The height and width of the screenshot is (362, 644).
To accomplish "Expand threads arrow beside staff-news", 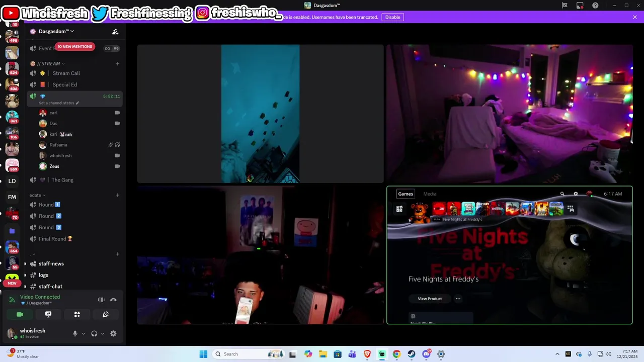I will [25, 263].
